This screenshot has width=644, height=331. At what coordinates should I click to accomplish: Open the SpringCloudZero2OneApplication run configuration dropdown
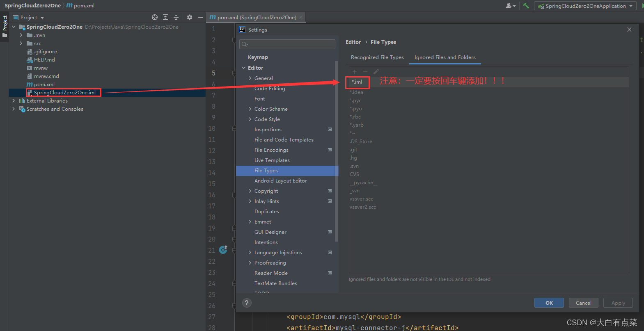click(x=586, y=6)
